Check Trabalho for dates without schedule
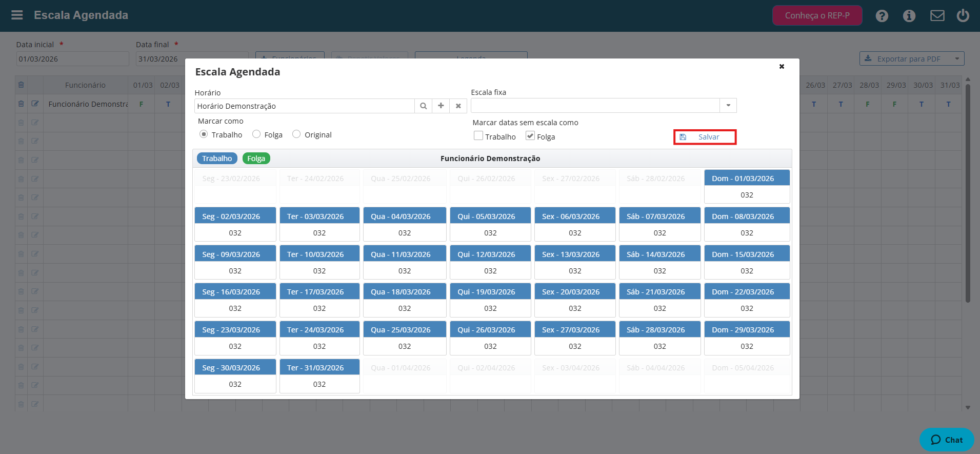This screenshot has width=980, height=454. point(478,135)
